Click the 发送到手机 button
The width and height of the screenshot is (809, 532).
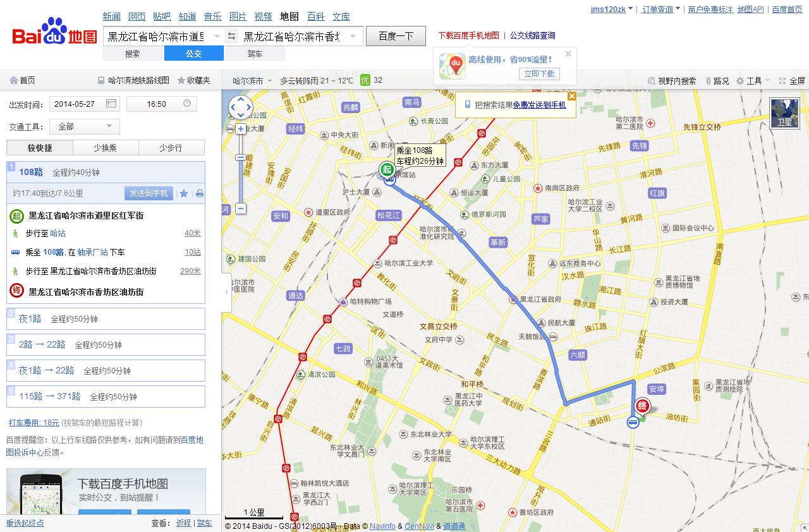click(149, 193)
